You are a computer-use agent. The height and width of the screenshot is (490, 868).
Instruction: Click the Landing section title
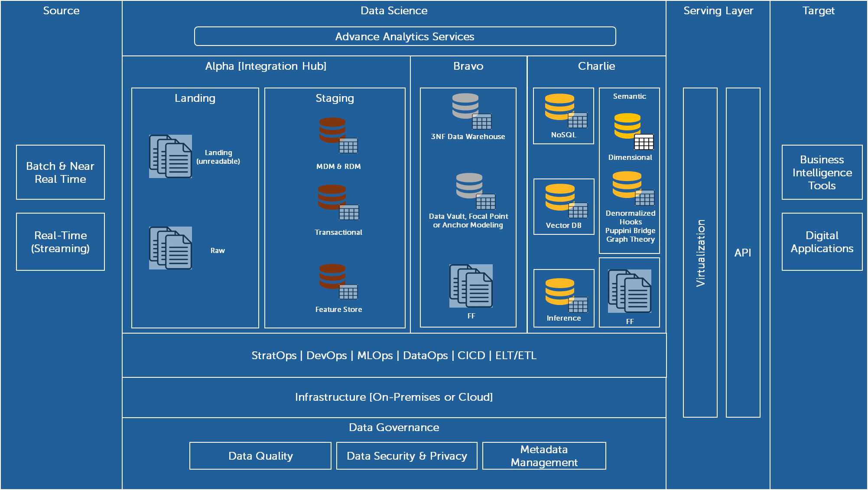(x=195, y=98)
